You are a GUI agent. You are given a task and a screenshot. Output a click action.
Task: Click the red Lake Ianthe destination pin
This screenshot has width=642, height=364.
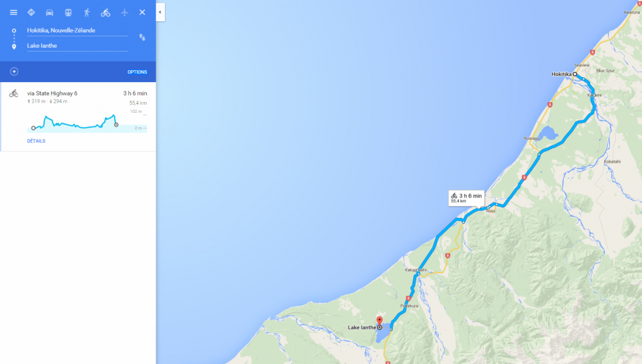click(379, 321)
